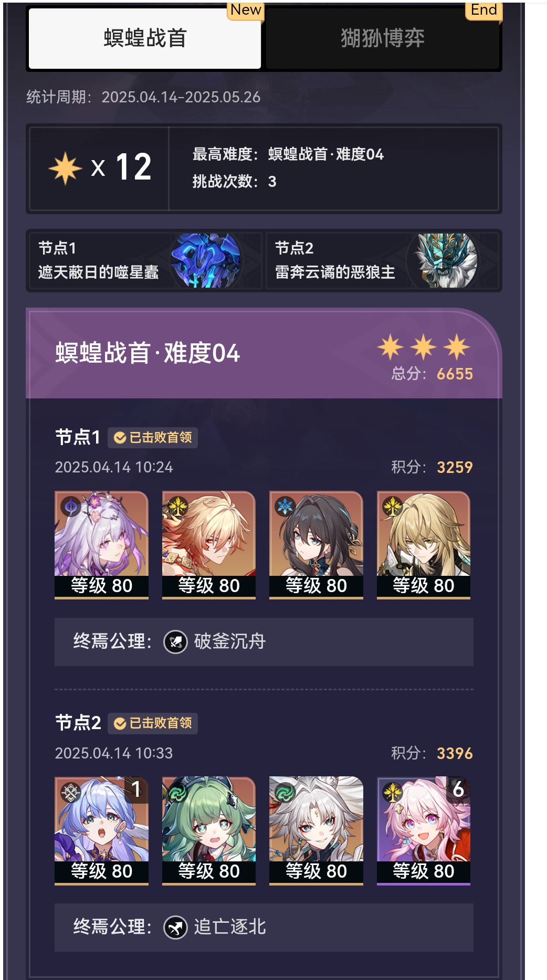The image size is (547, 980).
Task: Click the 破釜沉舟 axiom icon
Action: 175,641
